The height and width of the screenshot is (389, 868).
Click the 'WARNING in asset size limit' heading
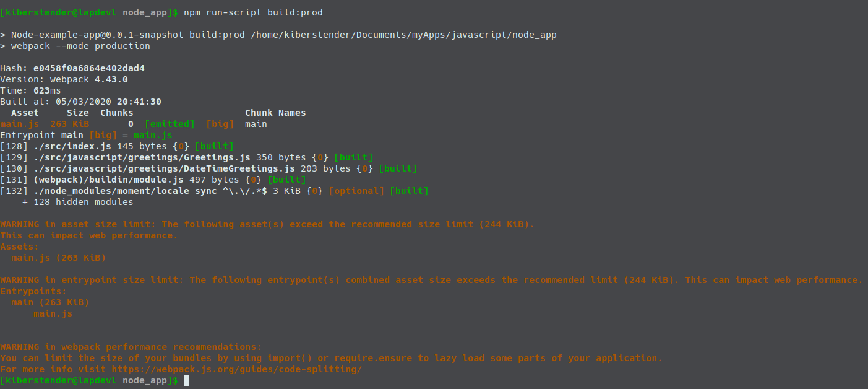point(78,224)
